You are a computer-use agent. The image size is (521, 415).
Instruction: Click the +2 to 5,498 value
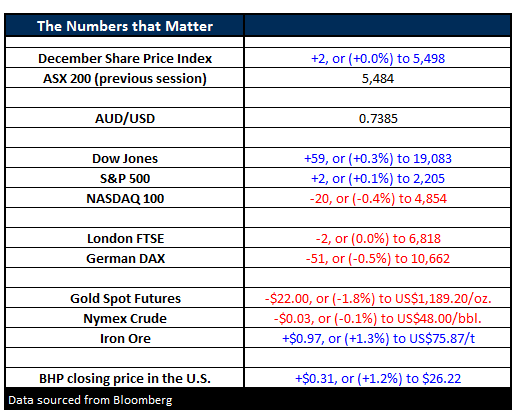point(378,58)
